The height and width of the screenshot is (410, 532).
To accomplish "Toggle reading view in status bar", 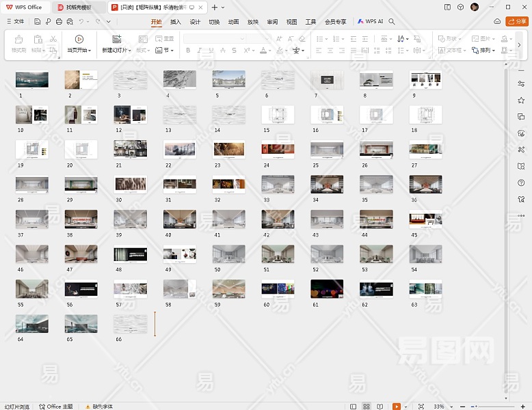I will click(380, 406).
